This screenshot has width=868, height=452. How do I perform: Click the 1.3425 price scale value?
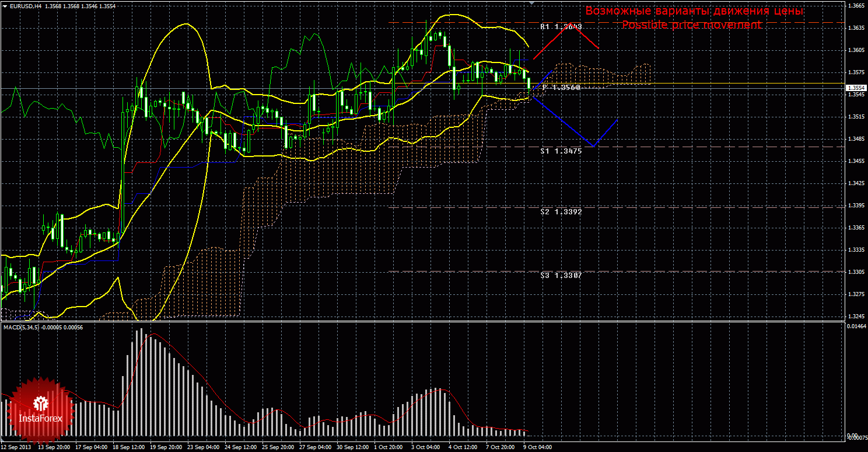[855, 183]
